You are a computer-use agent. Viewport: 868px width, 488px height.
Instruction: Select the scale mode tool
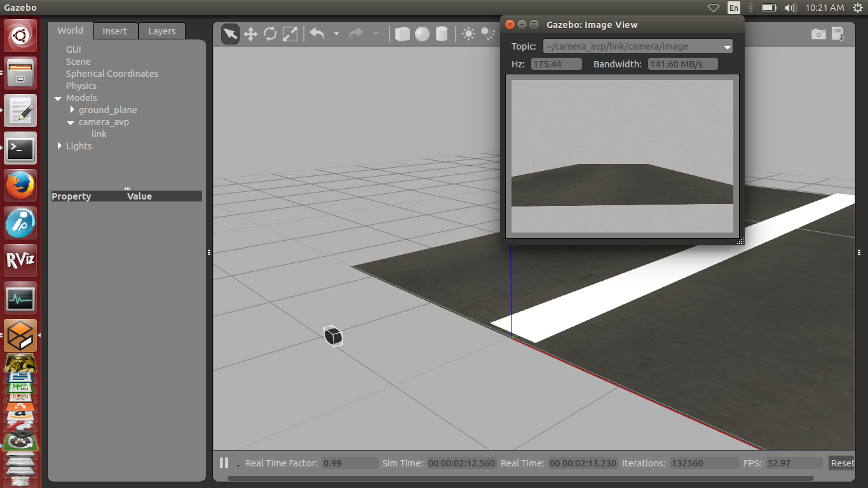290,34
